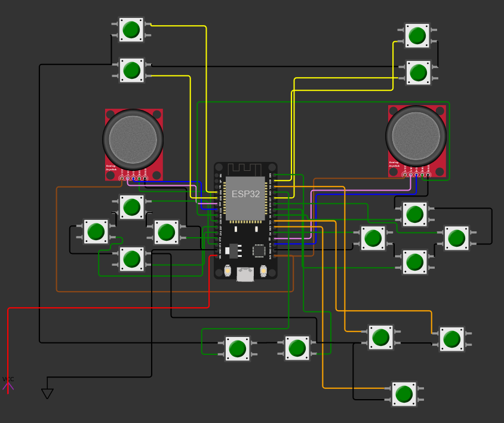Click the ESP32 micro USB port
Screen dimensions: 504x423
(x=245, y=274)
